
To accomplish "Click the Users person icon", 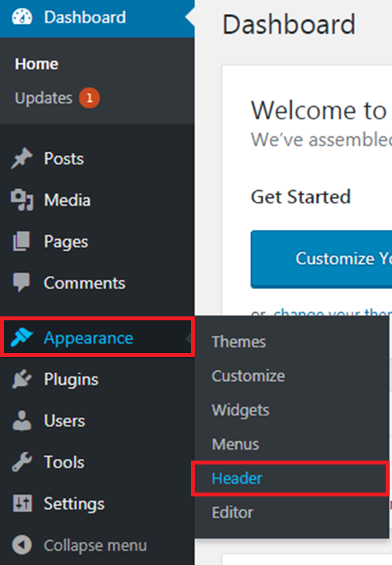I will coord(22,421).
